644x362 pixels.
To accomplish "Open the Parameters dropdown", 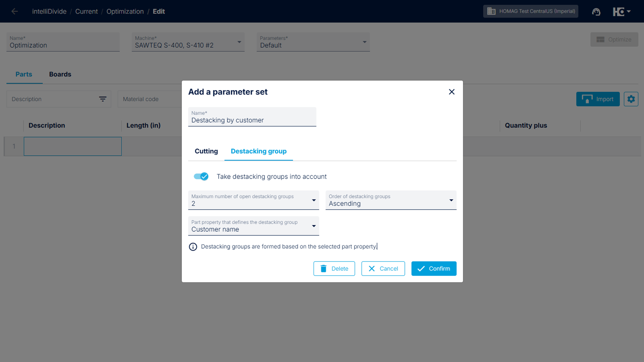I will tap(313, 42).
